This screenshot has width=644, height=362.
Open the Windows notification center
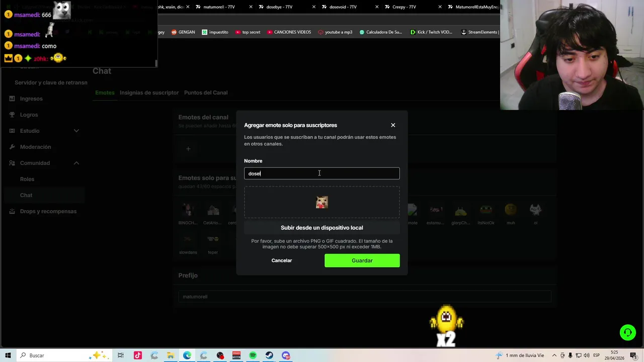[633, 355]
